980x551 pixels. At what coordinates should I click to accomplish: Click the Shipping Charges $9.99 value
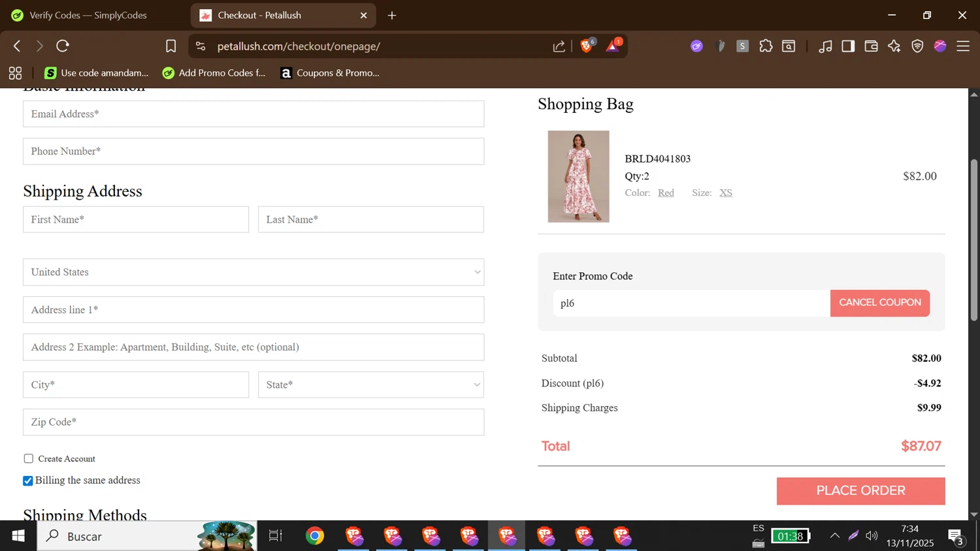click(x=929, y=408)
